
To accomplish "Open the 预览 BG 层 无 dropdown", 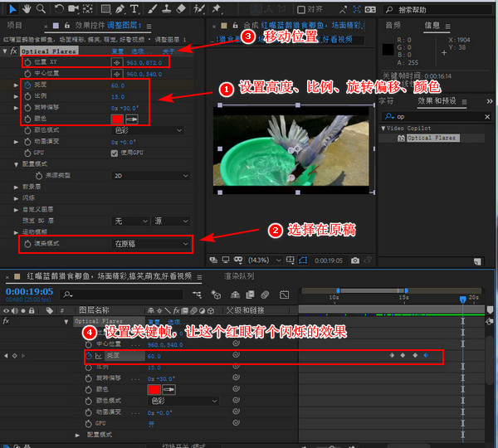I will pos(130,221).
